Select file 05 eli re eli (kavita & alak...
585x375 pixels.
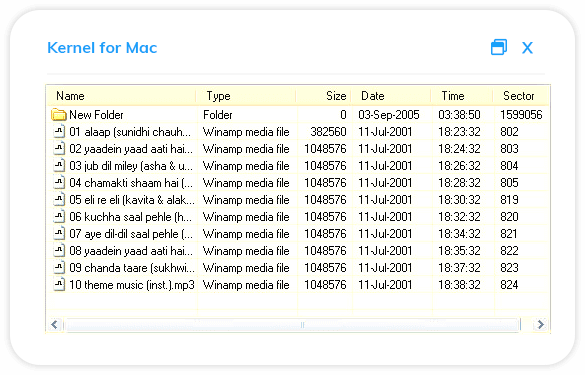[132, 200]
